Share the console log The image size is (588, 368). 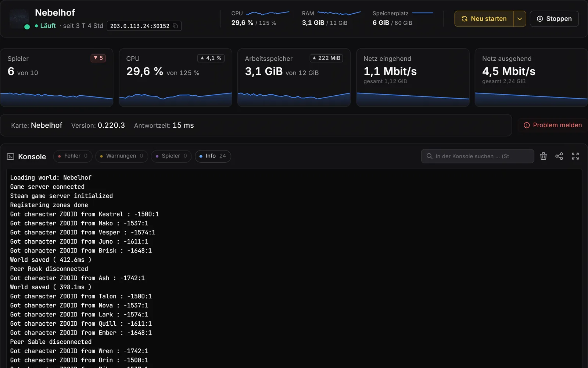click(x=559, y=156)
